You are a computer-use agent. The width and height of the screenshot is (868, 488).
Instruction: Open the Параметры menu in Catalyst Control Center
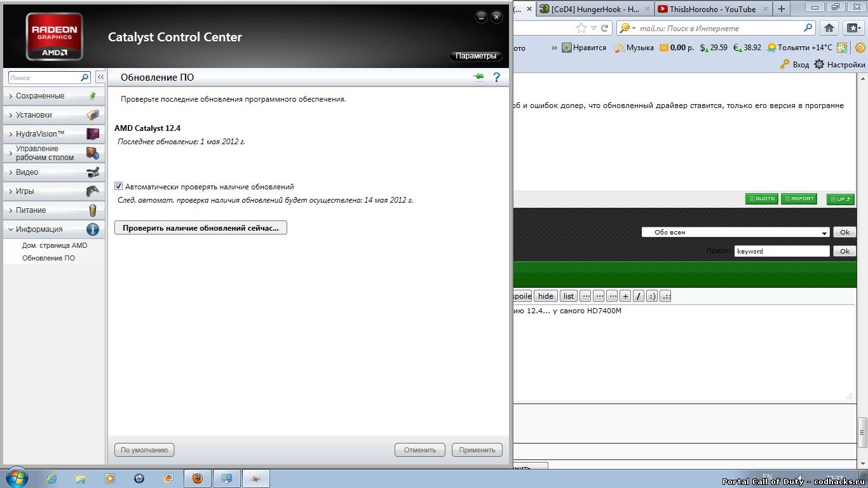[475, 56]
